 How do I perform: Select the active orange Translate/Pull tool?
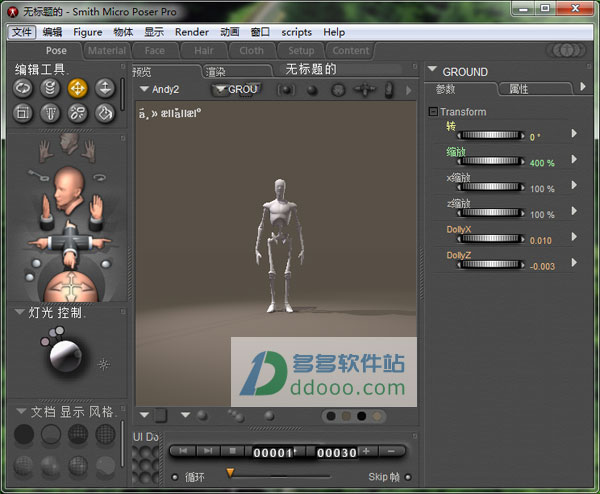point(78,88)
